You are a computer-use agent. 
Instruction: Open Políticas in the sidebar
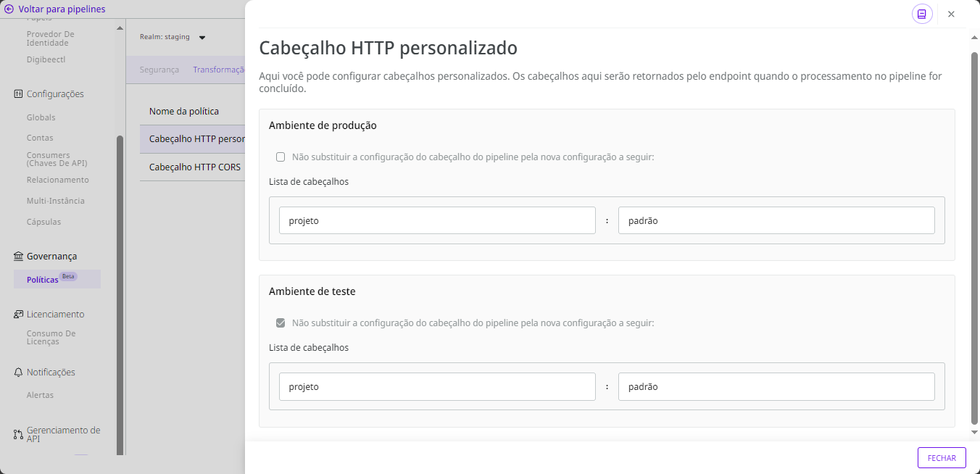click(x=42, y=280)
